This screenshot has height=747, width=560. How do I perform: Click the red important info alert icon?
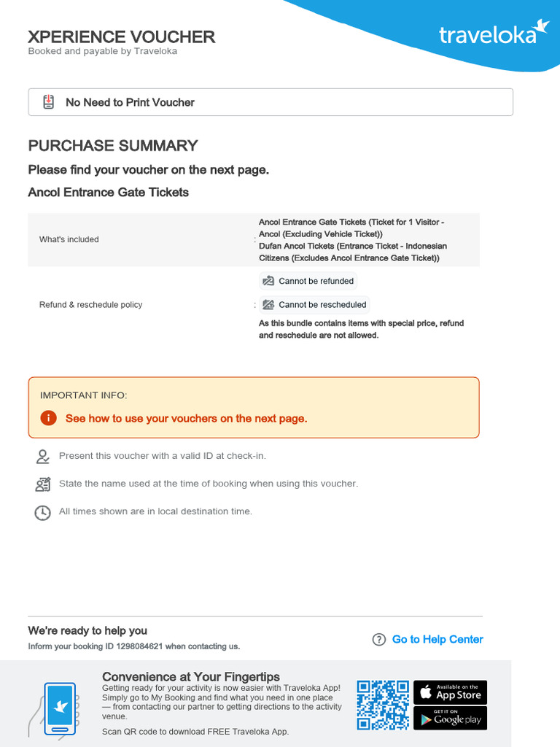pos(48,418)
